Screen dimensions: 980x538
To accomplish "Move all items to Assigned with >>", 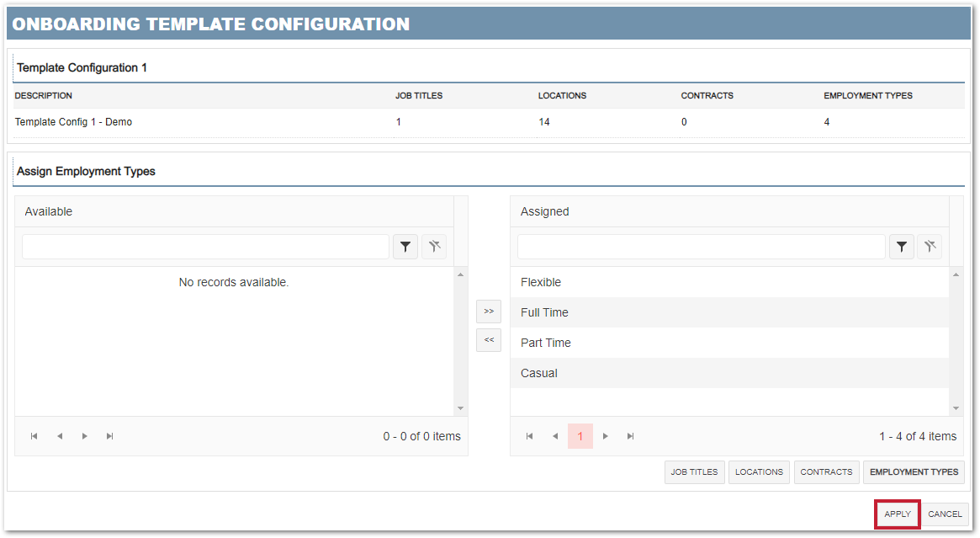I will [489, 311].
